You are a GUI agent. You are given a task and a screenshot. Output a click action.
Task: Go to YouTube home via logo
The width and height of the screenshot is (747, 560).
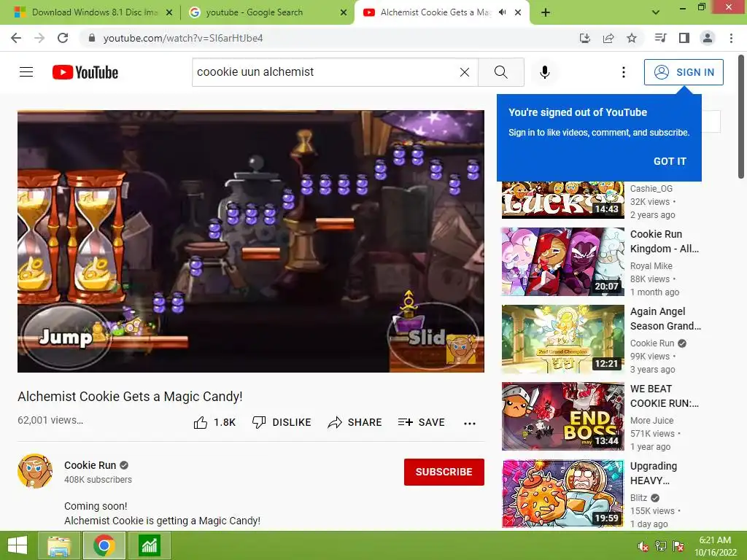pos(85,72)
